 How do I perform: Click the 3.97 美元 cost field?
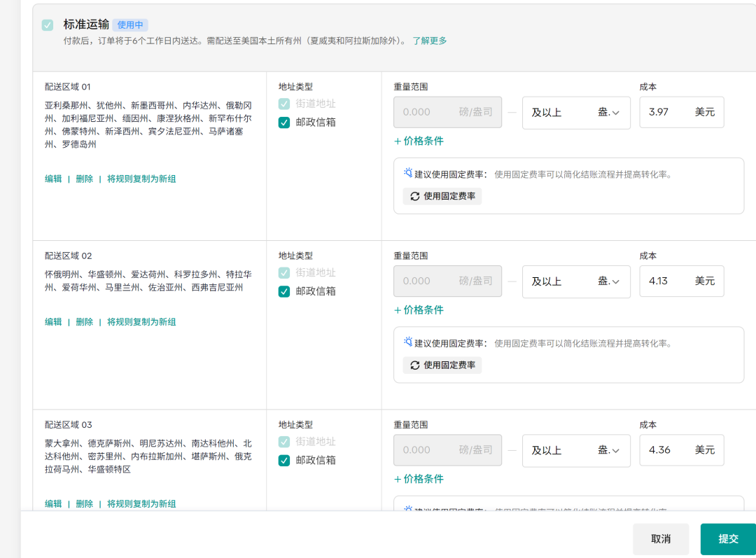tap(681, 112)
